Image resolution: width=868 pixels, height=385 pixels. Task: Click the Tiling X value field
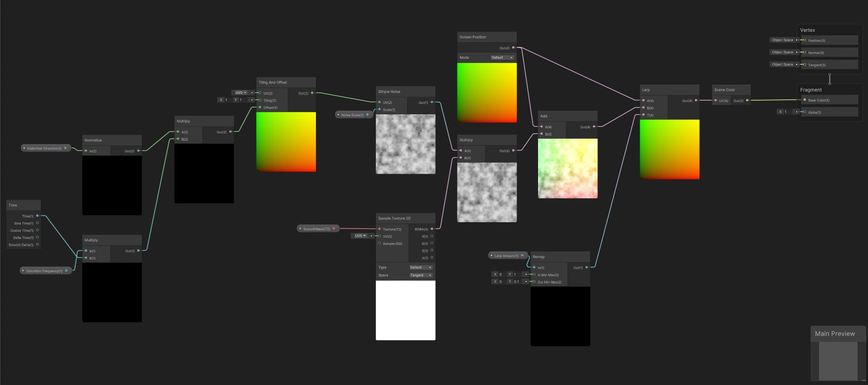pyautogui.click(x=228, y=100)
